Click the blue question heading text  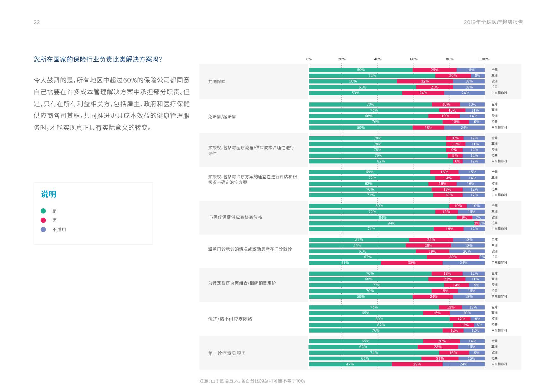pyautogui.click(x=98, y=59)
